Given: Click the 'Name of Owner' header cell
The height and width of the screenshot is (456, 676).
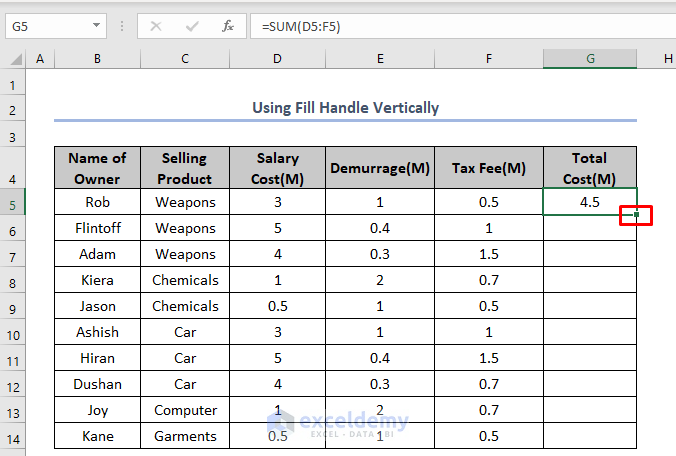Looking at the screenshot, I should pyautogui.click(x=97, y=168).
